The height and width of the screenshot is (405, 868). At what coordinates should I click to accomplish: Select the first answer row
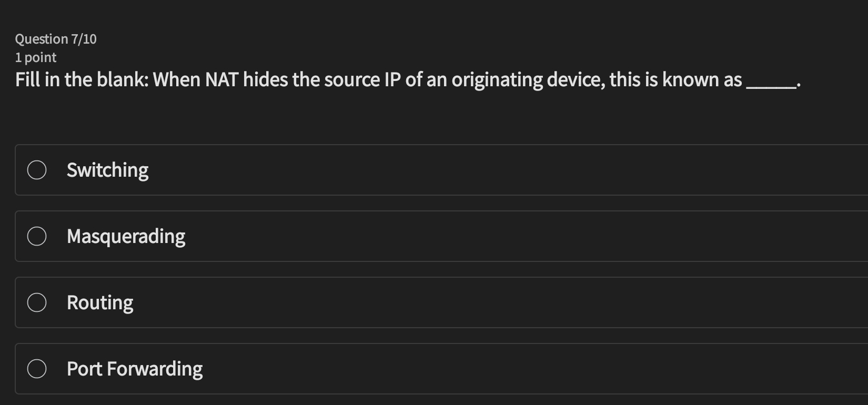[421, 170]
